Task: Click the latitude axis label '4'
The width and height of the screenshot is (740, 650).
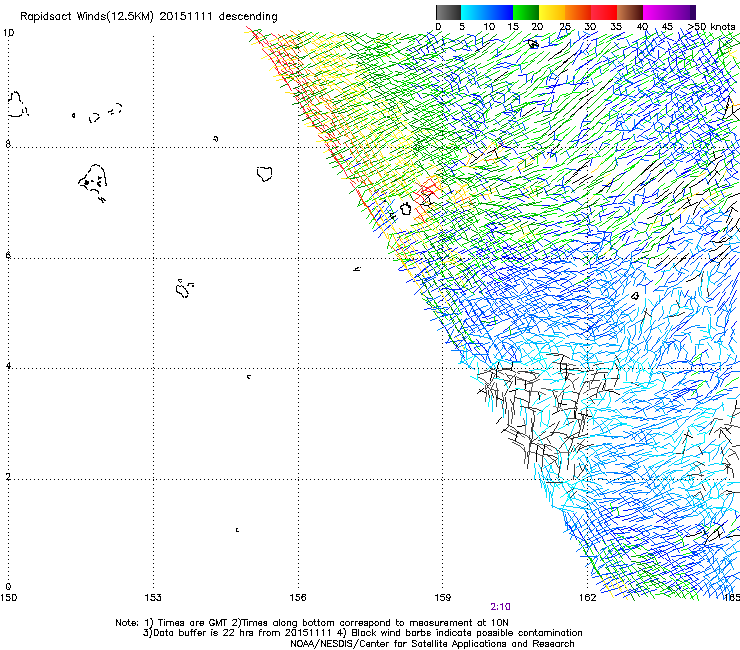Action: (8, 366)
